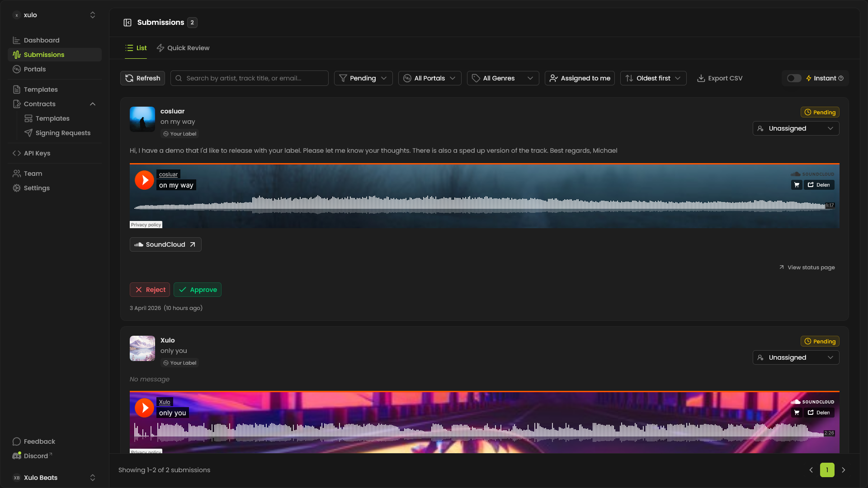Play the track on my way
The image size is (868, 488).
pyautogui.click(x=144, y=180)
